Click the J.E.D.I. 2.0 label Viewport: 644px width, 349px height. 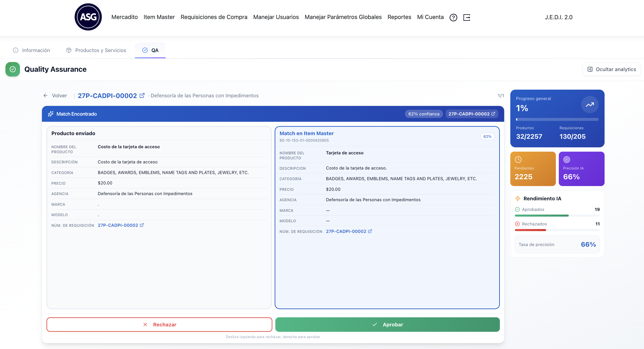pos(559,17)
